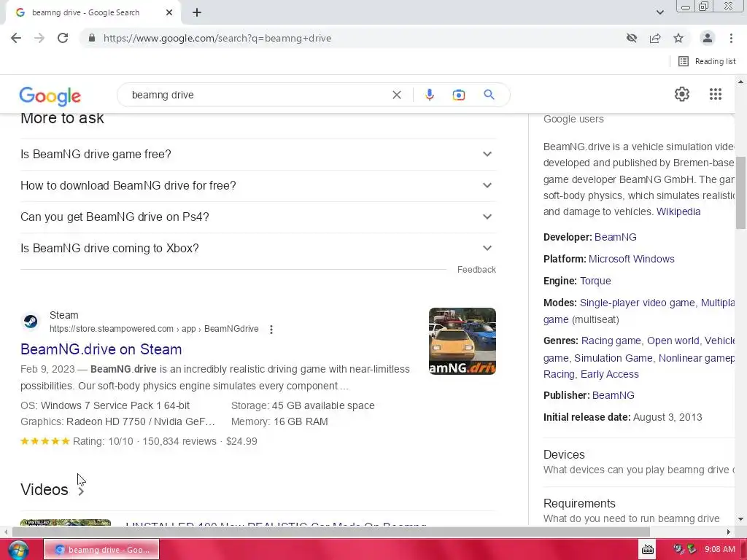Open Developer BeamNG link
Screen dimensions: 747x560
(x=615, y=237)
